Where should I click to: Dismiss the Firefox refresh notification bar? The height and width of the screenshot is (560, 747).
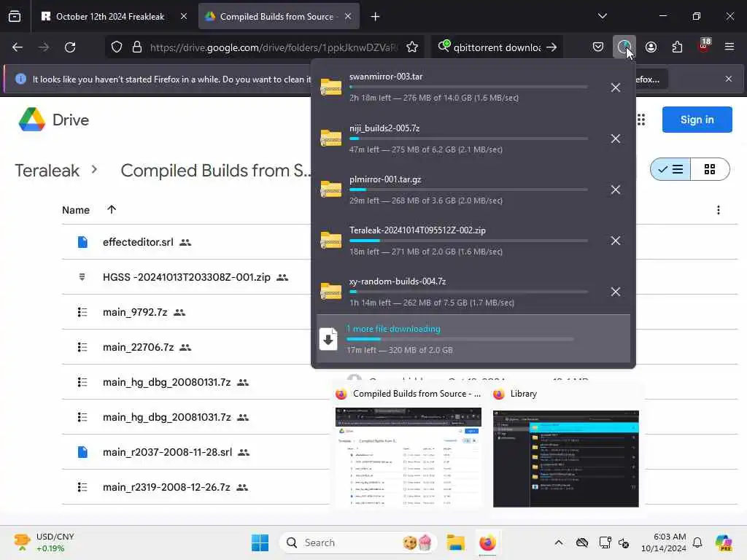pos(729,79)
